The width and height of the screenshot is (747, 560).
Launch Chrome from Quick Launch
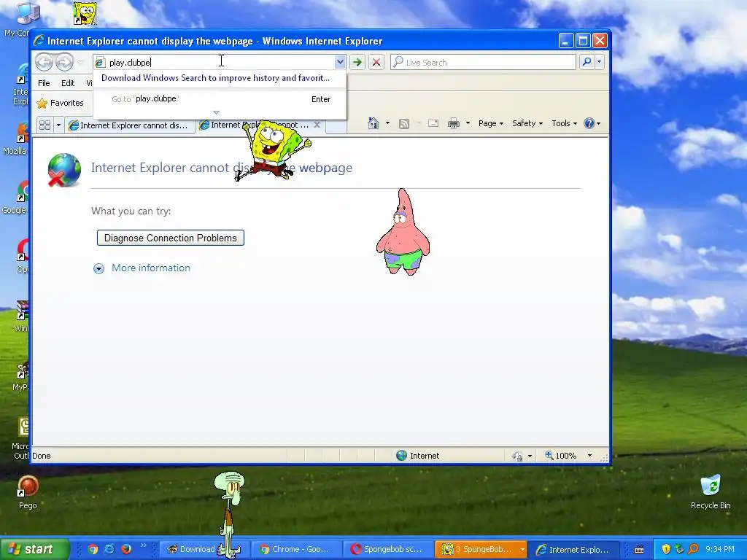(93, 549)
